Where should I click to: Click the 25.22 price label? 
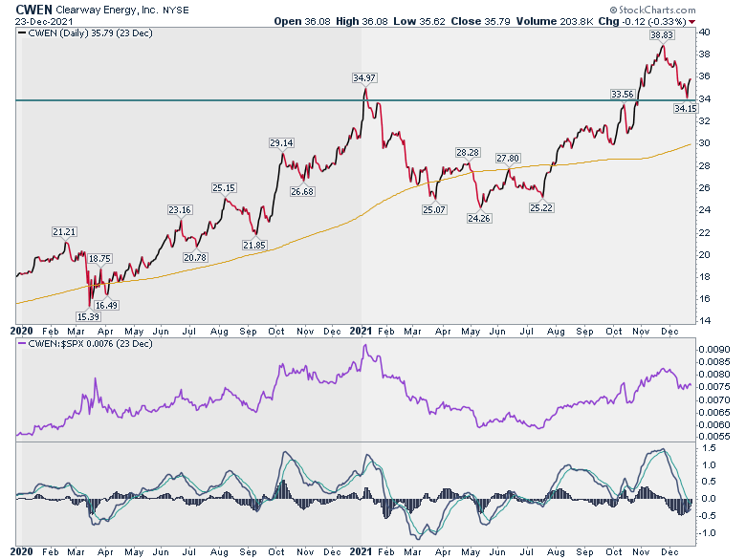[541, 207]
